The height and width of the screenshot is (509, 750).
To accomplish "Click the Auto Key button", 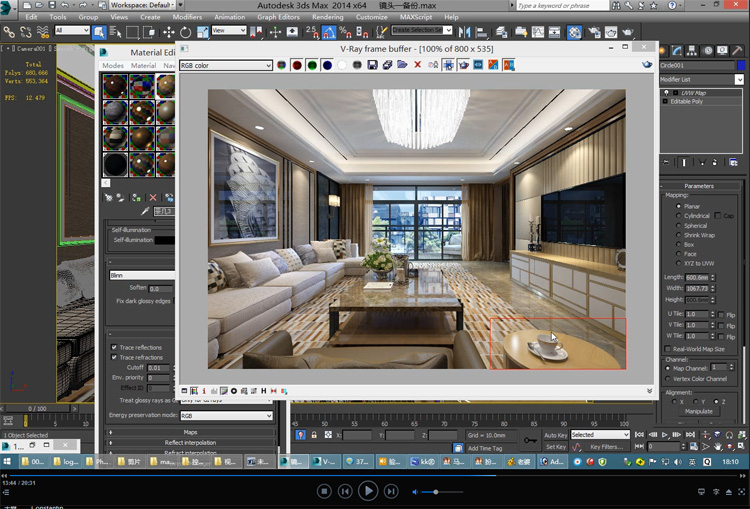I will tap(555, 435).
